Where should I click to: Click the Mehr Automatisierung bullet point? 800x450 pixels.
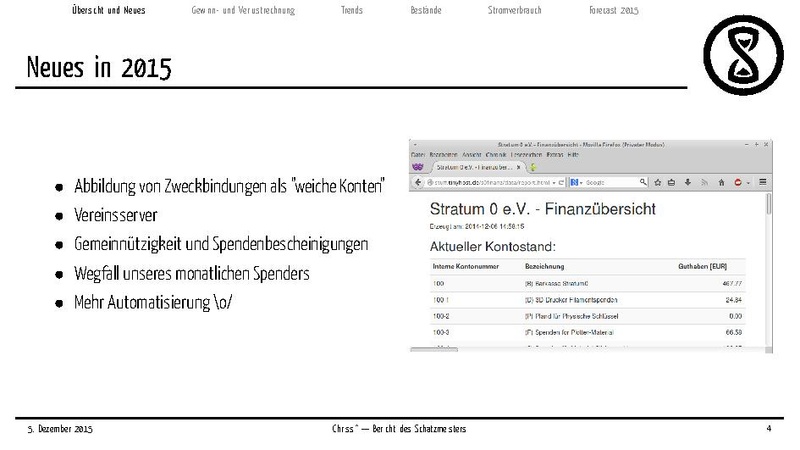[153, 303]
